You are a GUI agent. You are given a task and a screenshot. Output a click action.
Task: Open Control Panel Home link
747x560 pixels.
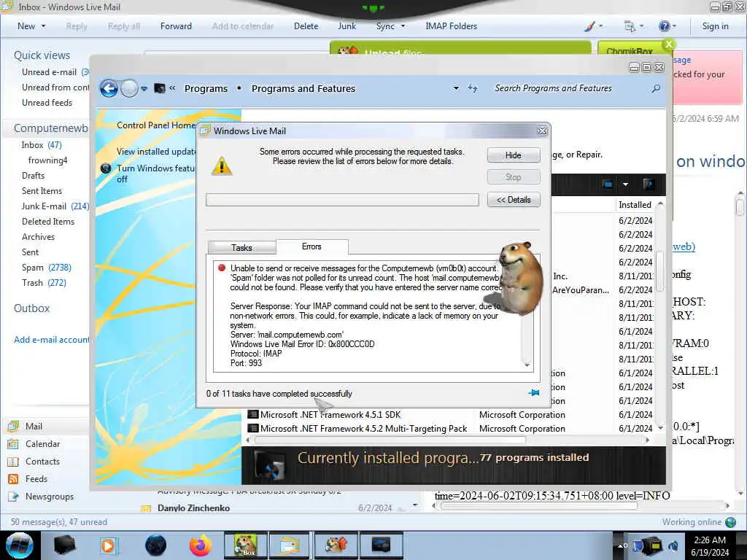156,125
